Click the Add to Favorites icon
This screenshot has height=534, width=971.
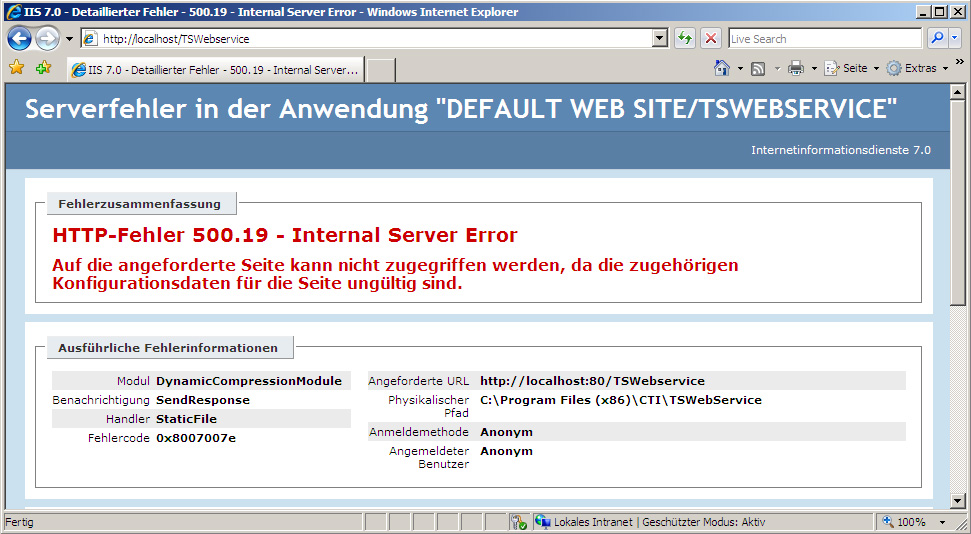pos(43,68)
